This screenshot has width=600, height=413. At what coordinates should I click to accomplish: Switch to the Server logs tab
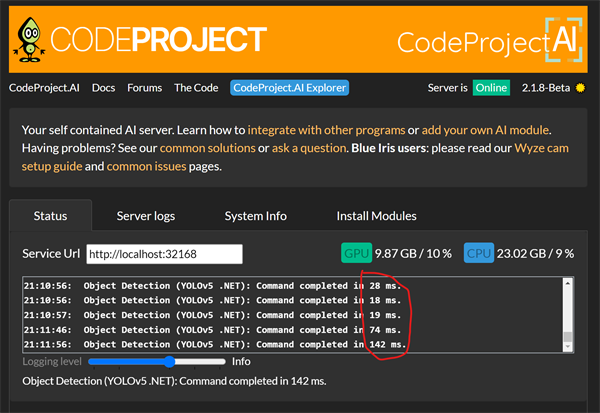(x=146, y=216)
